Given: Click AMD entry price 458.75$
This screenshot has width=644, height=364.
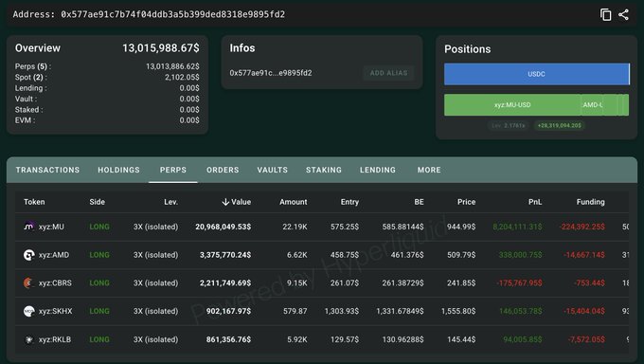Looking at the screenshot, I should (x=345, y=255).
